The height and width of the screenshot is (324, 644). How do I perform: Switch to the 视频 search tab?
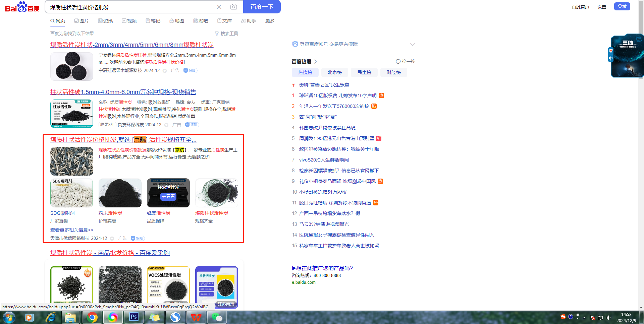tap(129, 21)
